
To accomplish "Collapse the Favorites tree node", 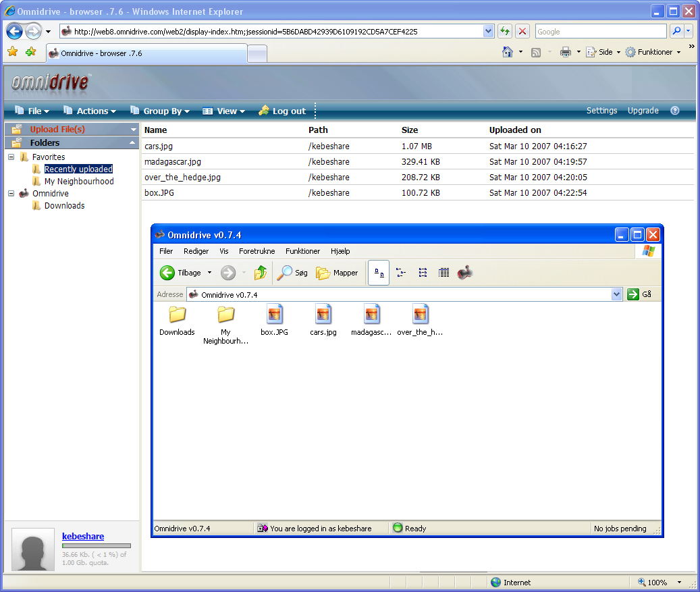I will coord(11,157).
